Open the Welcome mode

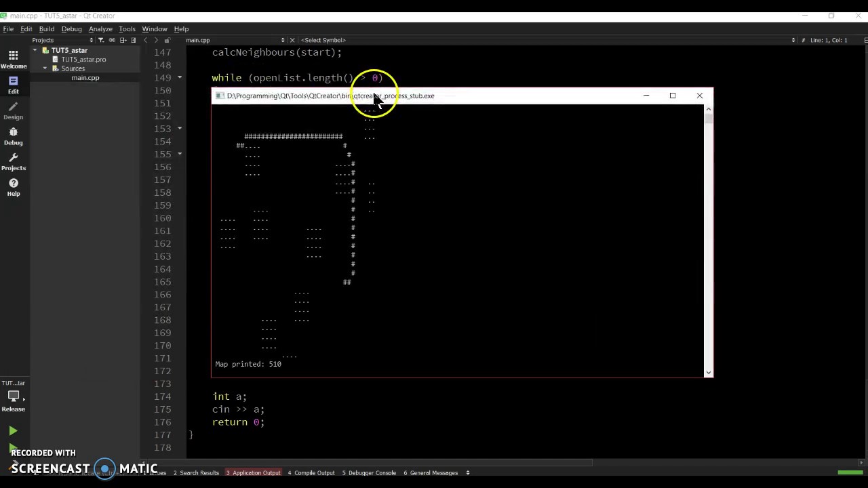(x=13, y=60)
